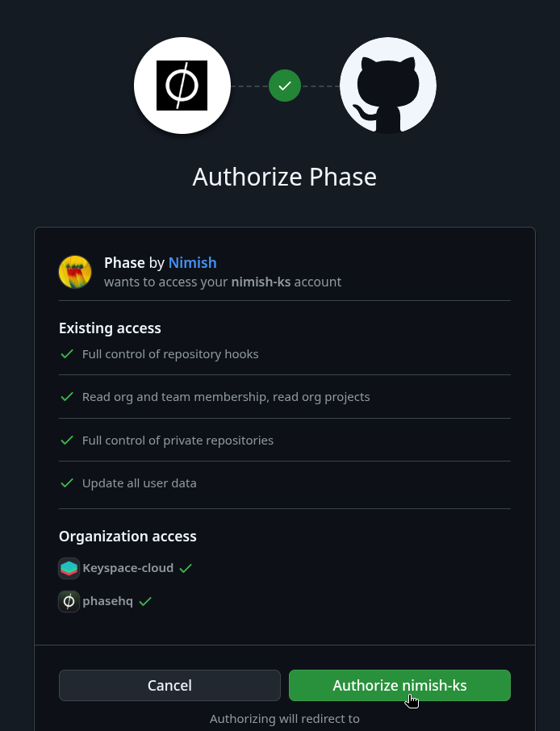This screenshot has width=560, height=731.
Task: Click checkmark beside repository hooks permission
Action: [x=67, y=354]
